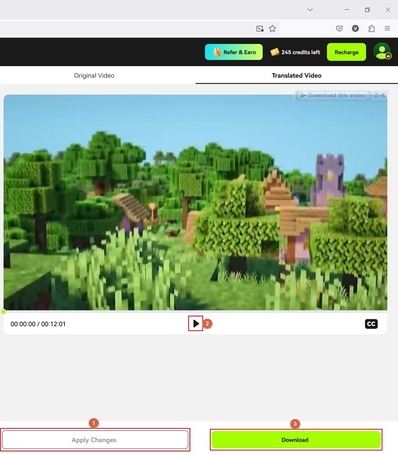The image size is (398, 455).
Task: Click the Download this video overlay button
Action: [x=333, y=95]
